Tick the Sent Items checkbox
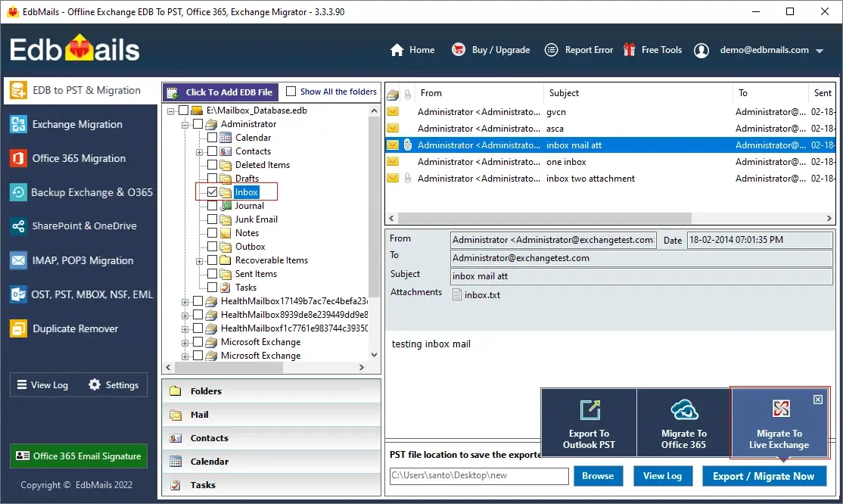Viewport: 843px width, 504px height. (x=213, y=274)
